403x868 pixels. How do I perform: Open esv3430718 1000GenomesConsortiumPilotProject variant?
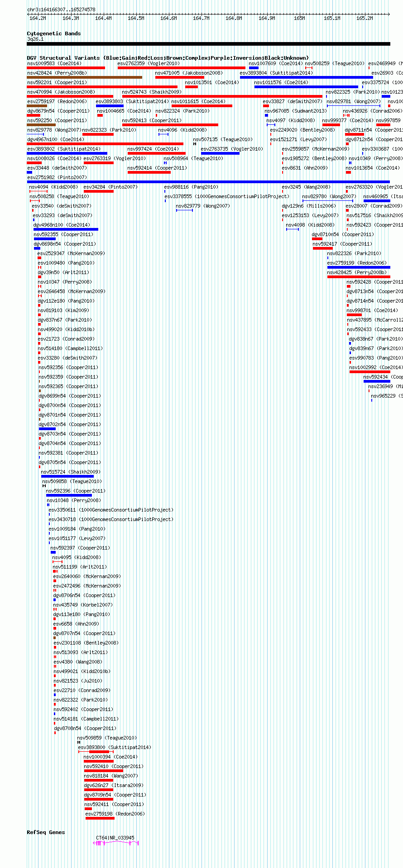pos(111,519)
